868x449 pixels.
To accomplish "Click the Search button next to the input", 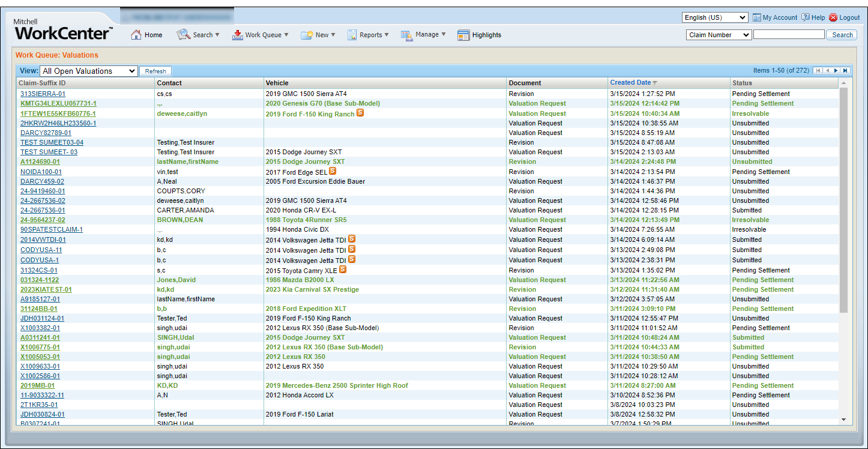I will [842, 35].
